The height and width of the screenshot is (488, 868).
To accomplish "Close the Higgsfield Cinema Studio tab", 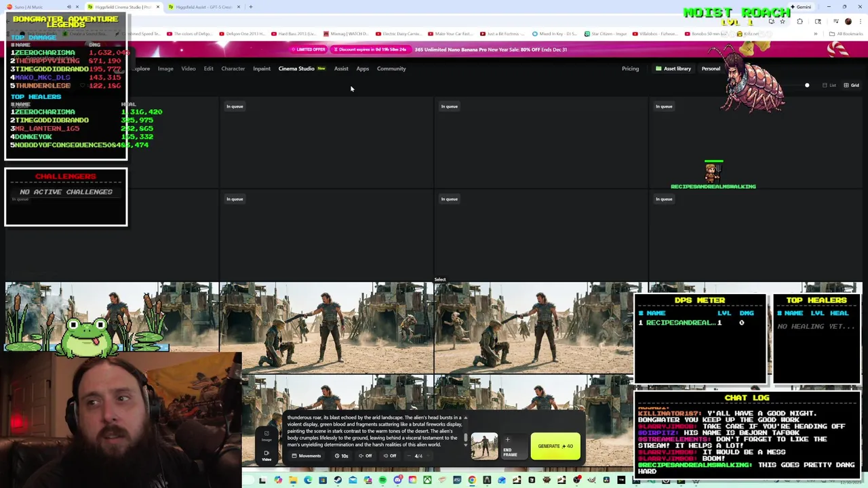I will click(x=157, y=7).
